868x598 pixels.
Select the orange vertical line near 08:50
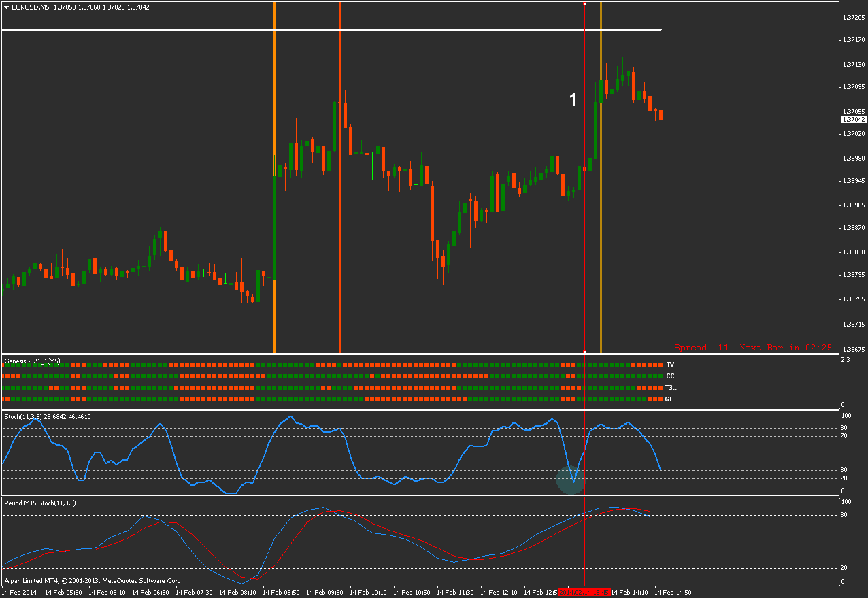(274, 178)
